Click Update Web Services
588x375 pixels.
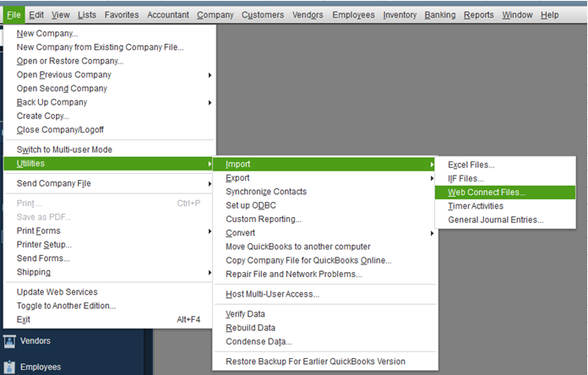[x=110, y=292]
